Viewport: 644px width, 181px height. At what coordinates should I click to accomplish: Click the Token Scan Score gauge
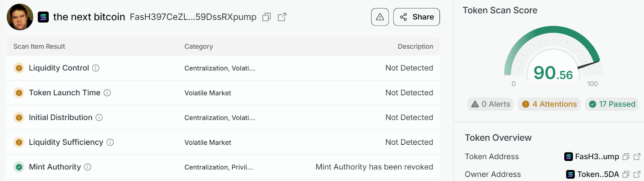553,56
